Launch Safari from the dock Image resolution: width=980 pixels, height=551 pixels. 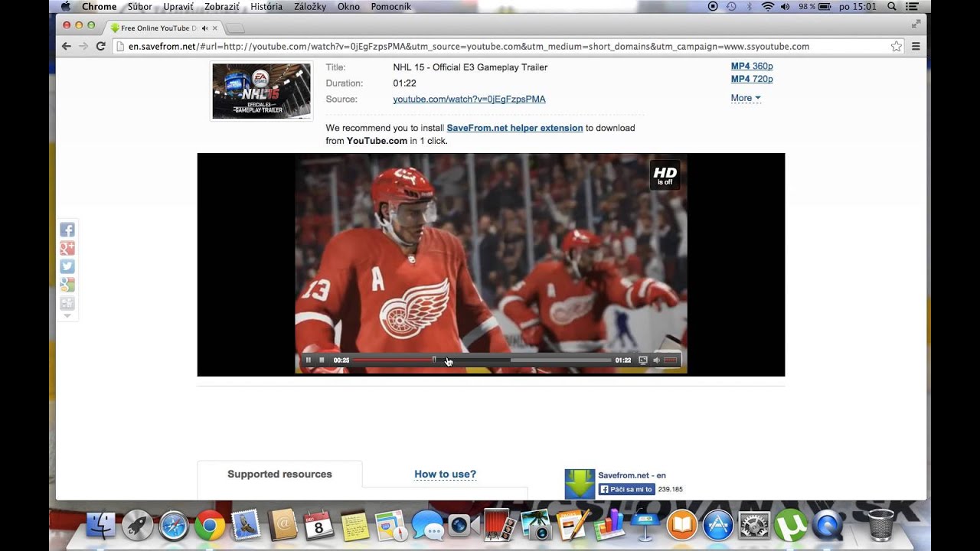coord(174,525)
